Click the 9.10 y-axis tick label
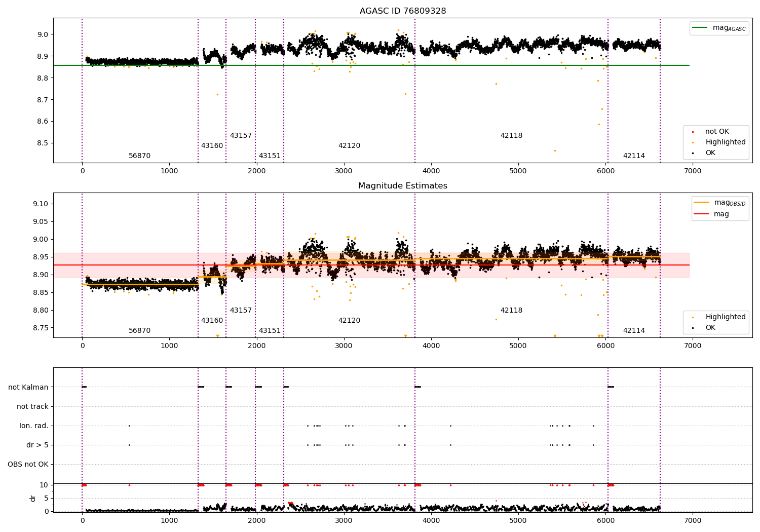 point(41,204)
